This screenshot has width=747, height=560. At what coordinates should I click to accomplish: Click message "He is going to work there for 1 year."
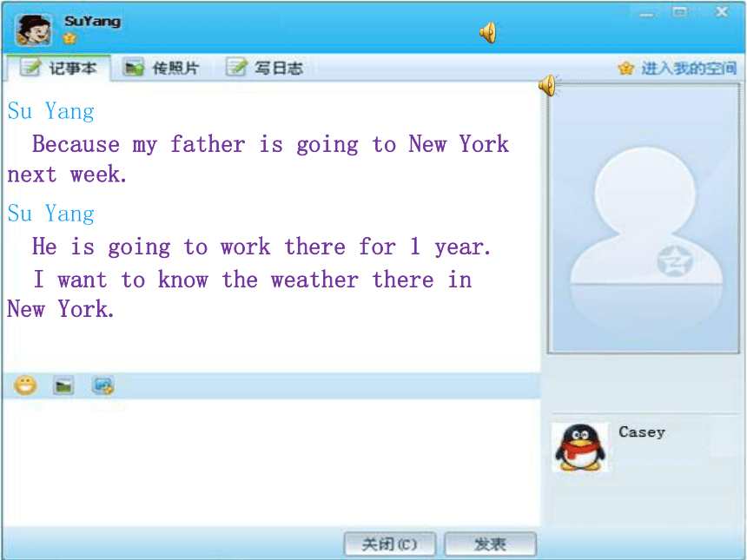click(x=261, y=247)
